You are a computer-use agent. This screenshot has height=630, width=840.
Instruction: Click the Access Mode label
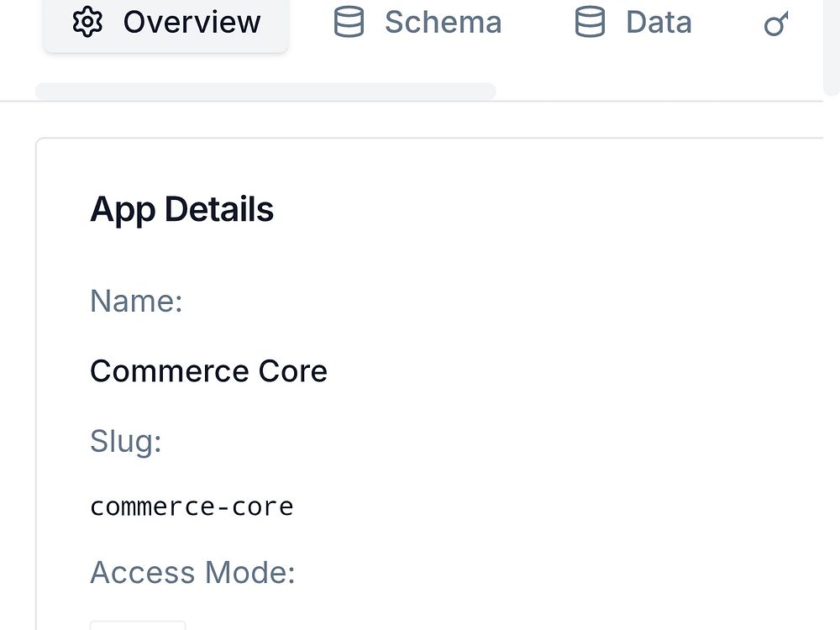[192, 573]
